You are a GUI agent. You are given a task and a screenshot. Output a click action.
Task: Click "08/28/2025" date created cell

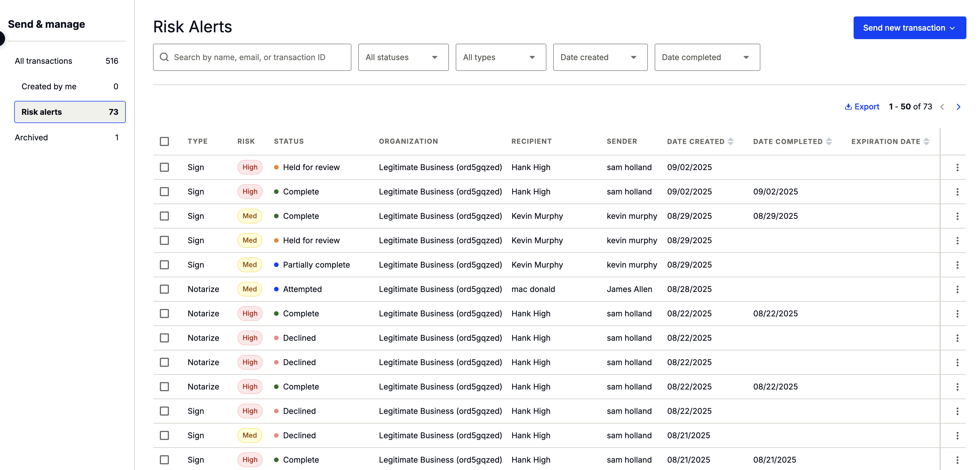point(689,289)
